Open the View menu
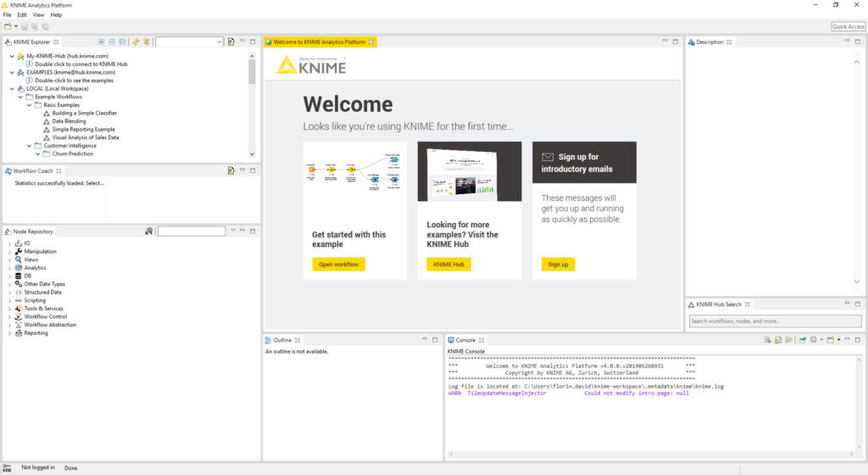The height and width of the screenshot is (475, 868). coord(38,15)
